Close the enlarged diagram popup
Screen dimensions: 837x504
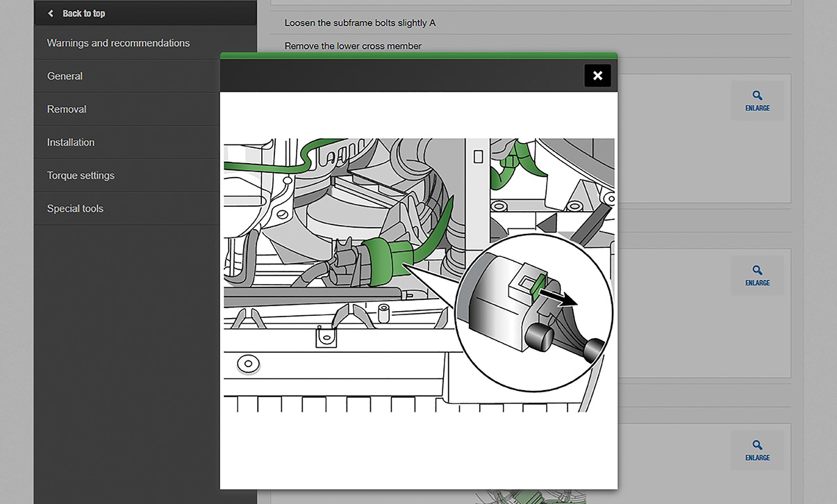point(597,76)
